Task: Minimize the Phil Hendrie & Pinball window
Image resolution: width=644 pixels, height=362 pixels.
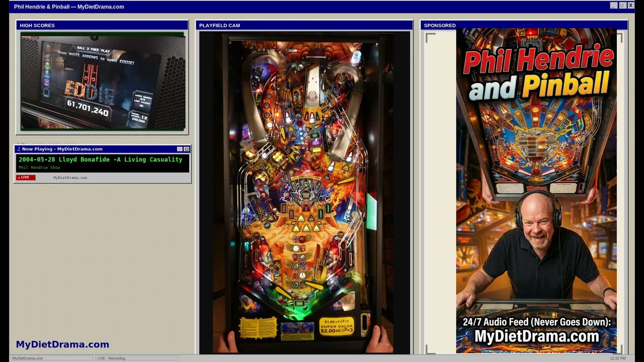Action: tap(613, 6)
